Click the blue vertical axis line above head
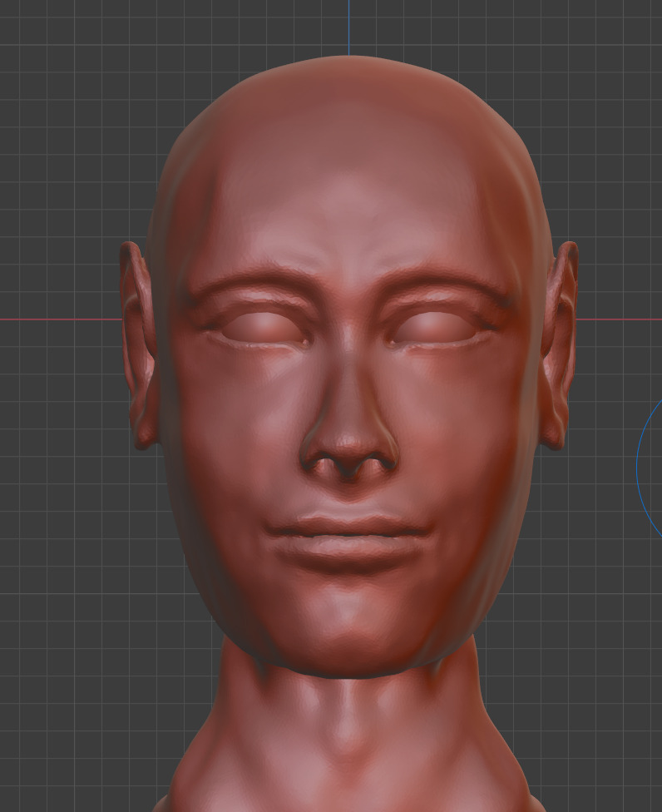This screenshot has width=662, height=812. coord(348,25)
